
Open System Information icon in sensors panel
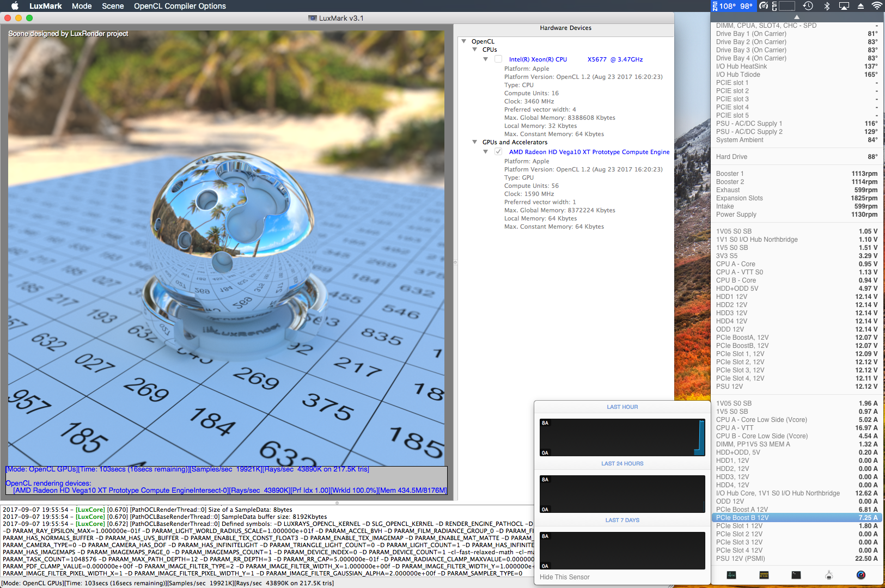(x=829, y=575)
